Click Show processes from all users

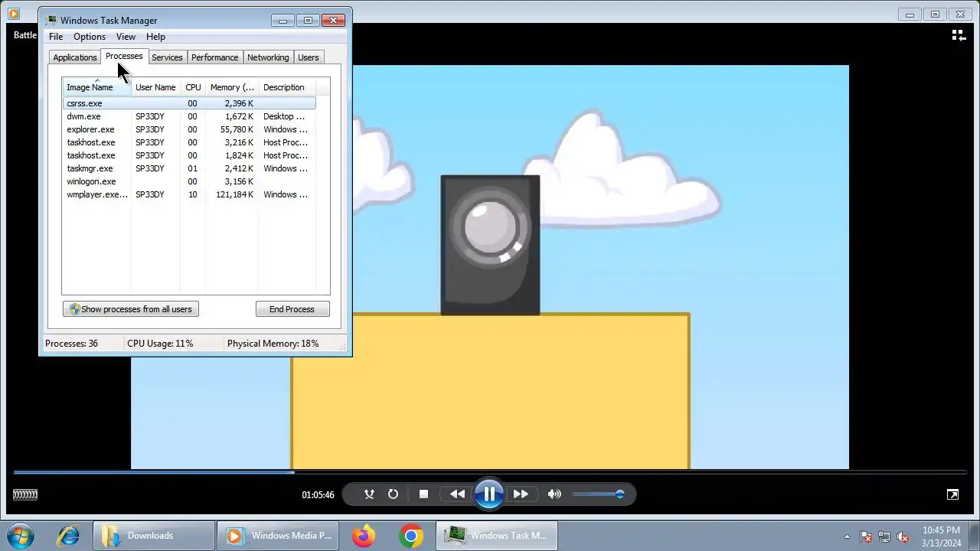point(131,309)
